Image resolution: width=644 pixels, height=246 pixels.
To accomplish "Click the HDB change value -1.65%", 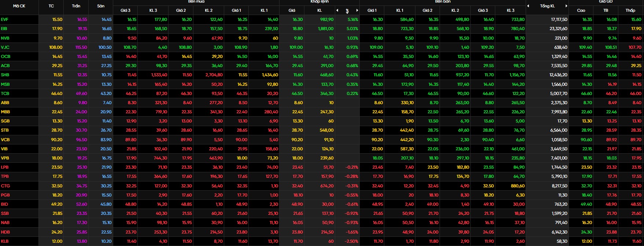I will coord(352,232).
